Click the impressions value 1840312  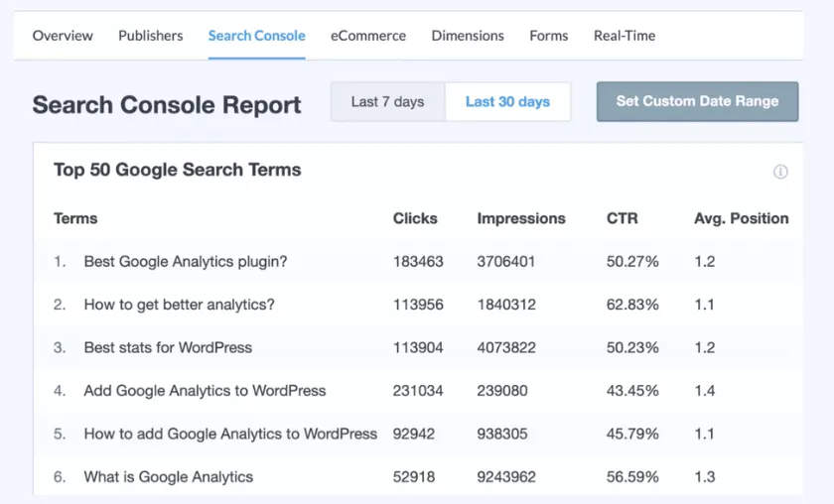506,305
